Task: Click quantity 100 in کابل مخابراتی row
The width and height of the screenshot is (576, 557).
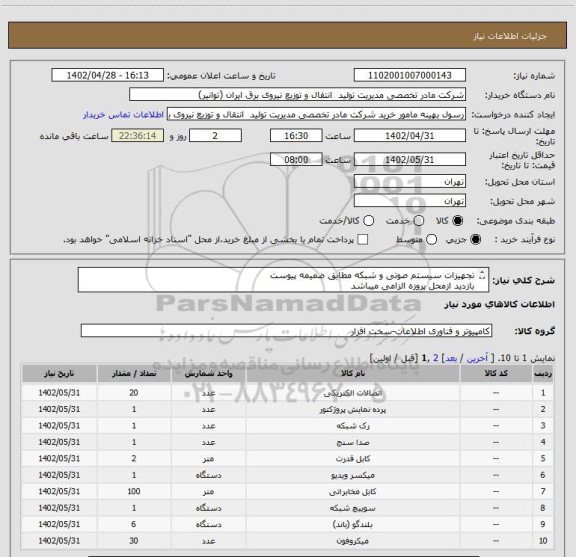Action: click(134, 491)
